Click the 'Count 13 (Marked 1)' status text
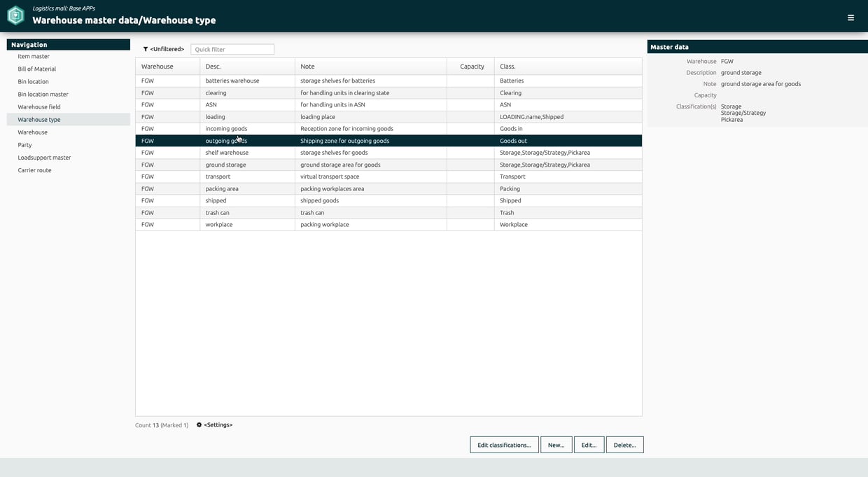The image size is (868, 477). (162, 425)
